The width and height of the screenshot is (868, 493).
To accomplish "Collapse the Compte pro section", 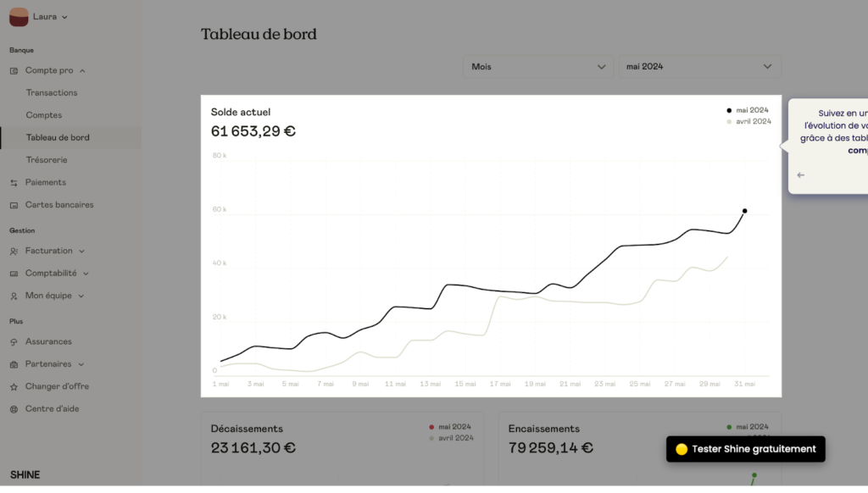I will click(82, 71).
